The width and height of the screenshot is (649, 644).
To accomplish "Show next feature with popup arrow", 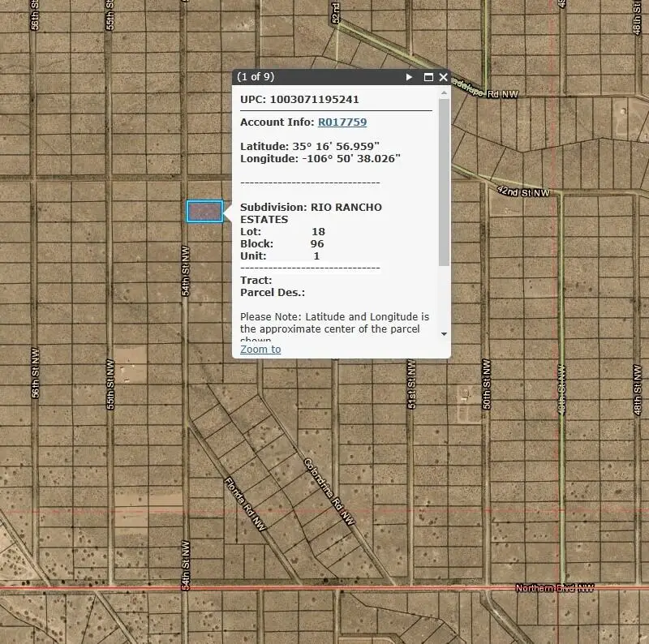I will [x=409, y=77].
